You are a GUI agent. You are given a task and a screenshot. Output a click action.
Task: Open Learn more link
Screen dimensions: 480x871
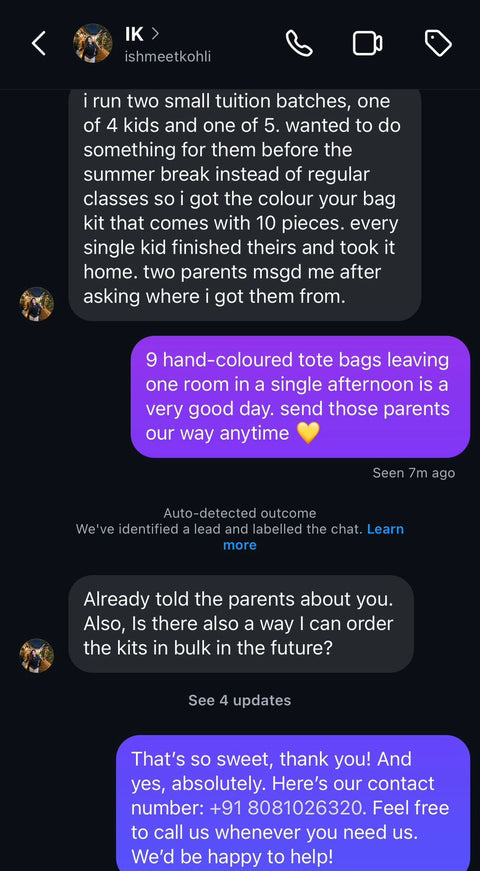coord(313,537)
